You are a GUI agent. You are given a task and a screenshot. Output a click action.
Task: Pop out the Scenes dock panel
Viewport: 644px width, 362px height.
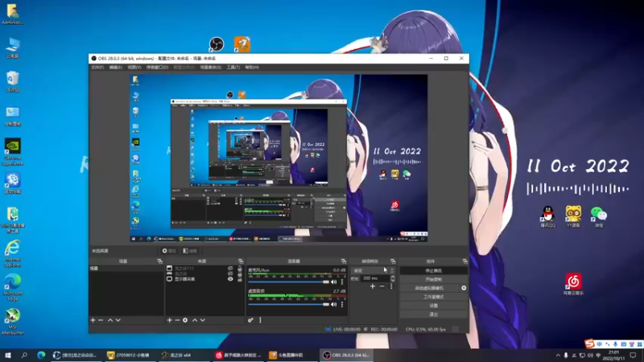click(159, 261)
